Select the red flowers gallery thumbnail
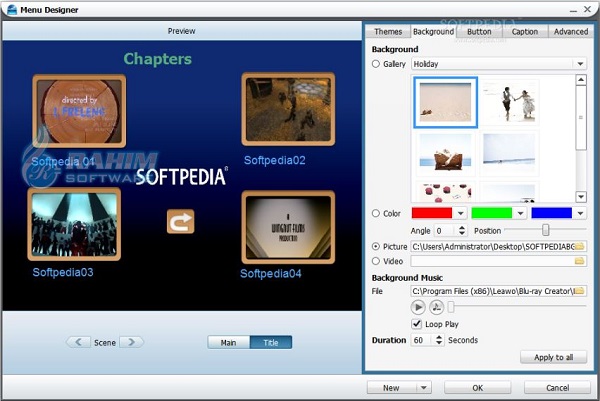This screenshot has width=600, height=401. (x=445, y=192)
